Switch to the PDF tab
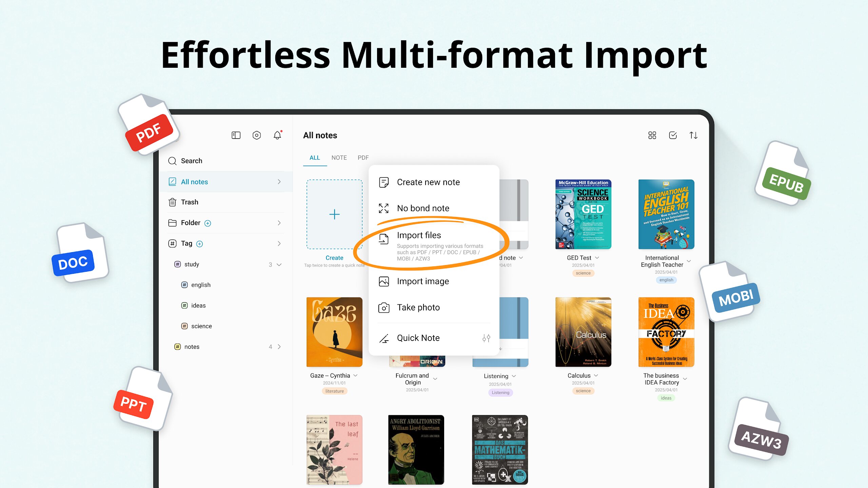 [x=363, y=158]
